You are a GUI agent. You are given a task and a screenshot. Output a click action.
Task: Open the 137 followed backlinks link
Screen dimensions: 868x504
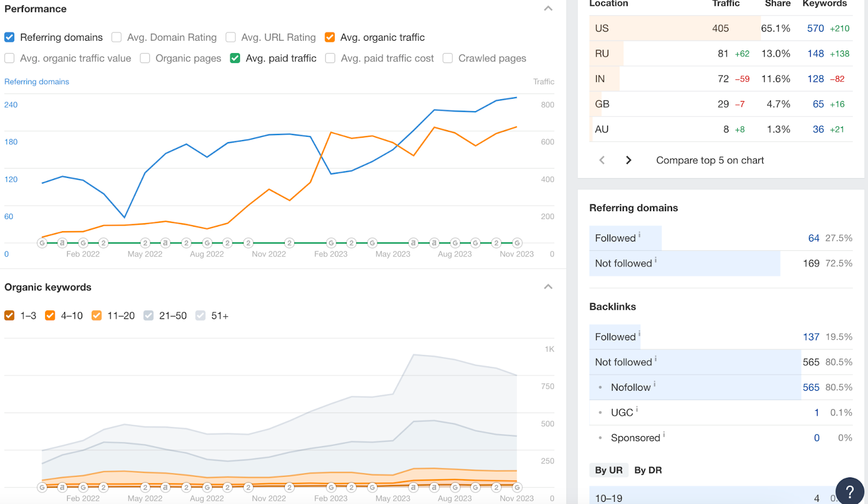point(810,337)
